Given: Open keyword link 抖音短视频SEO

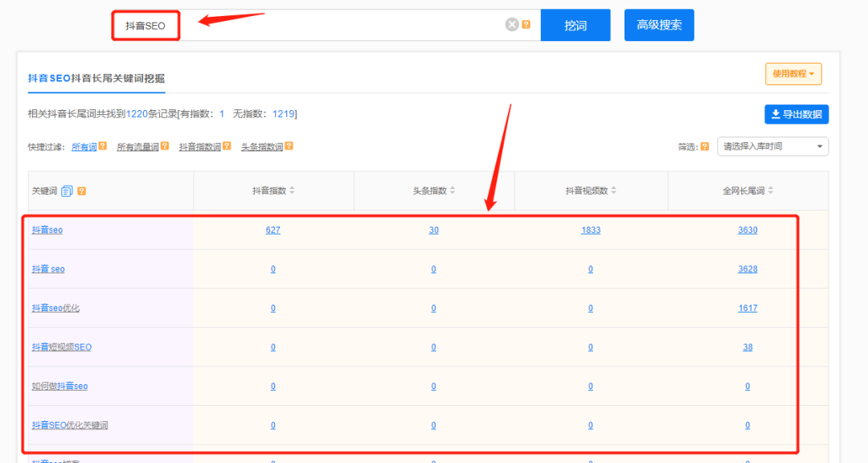Looking at the screenshot, I should point(61,346).
